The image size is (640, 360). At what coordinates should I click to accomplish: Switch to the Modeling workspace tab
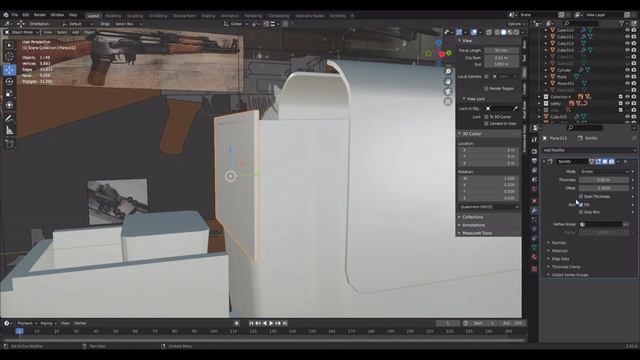113,16
